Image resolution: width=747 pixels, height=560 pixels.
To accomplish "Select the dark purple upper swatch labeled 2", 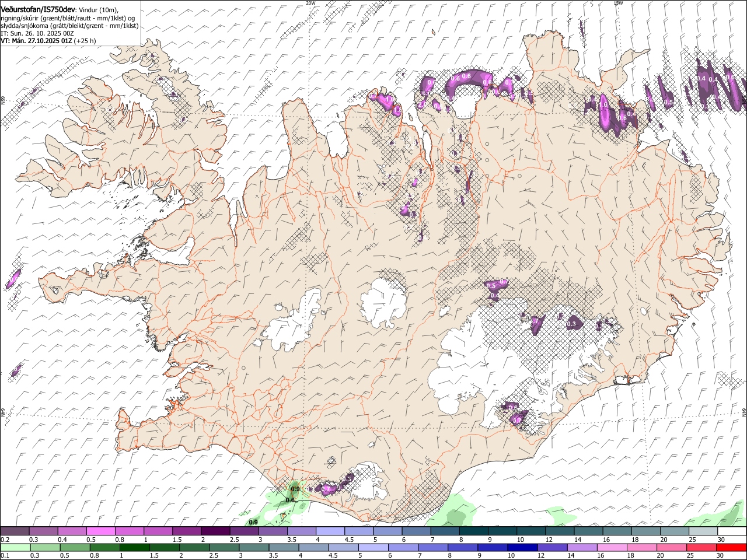I will click(x=215, y=531).
